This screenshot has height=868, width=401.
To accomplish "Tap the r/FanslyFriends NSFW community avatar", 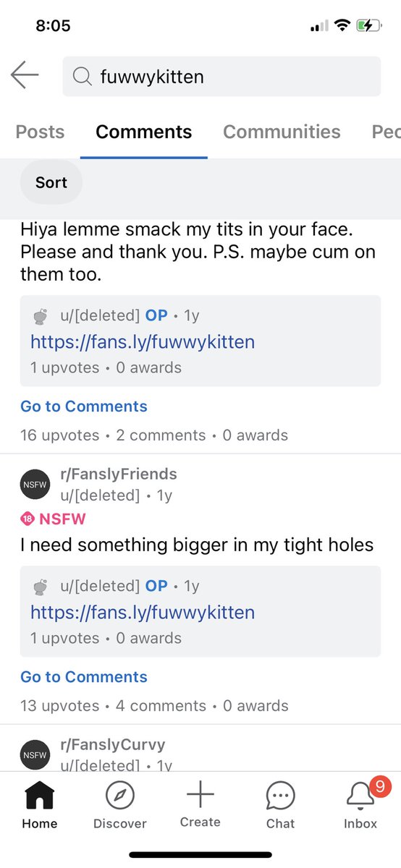I will click(35, 485).
